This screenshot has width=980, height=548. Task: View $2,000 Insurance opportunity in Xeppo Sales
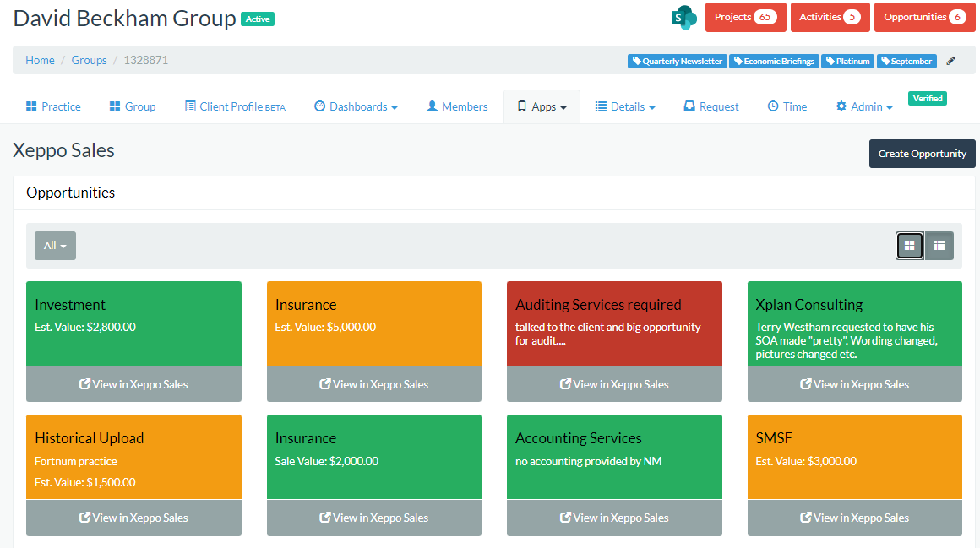point(373,518)
